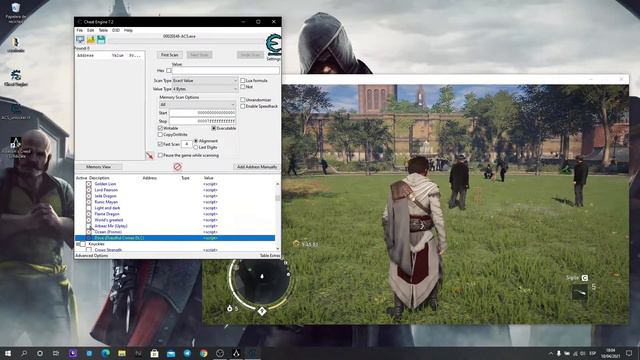
Task: Open File Explorer from taskbar
Action: coord(122,353)
